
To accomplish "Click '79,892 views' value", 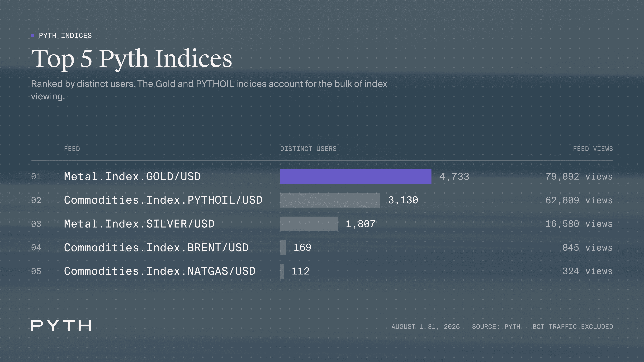I will click(579, 177).
